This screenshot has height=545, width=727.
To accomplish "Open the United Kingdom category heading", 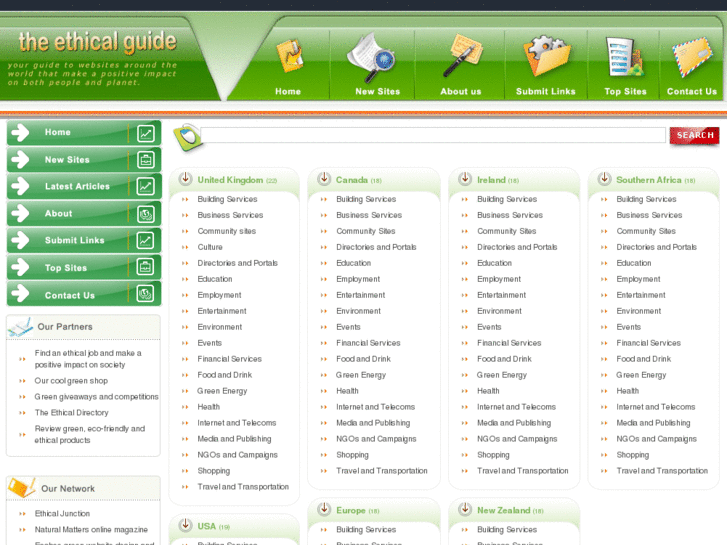I will pos(230,180).
